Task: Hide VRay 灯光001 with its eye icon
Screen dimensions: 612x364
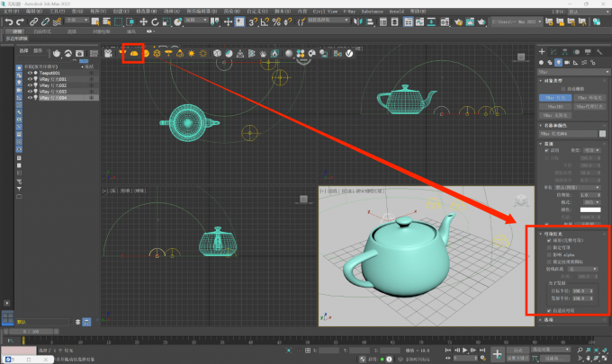Action: pyautogui.click(x=30, y=79)
